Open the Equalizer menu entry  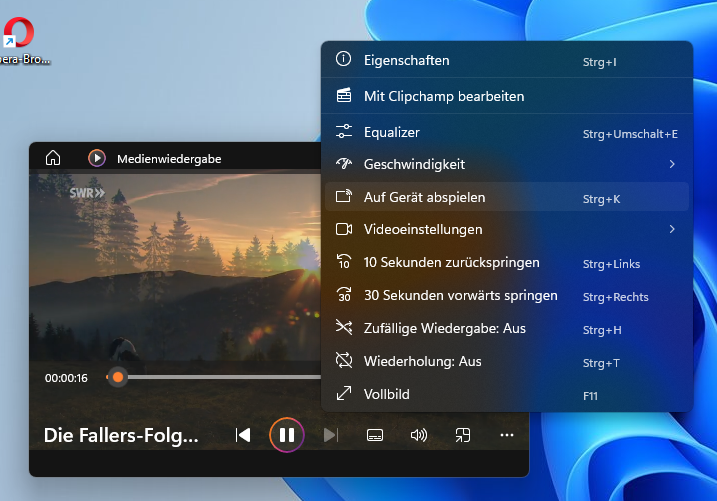pos(507,133)
